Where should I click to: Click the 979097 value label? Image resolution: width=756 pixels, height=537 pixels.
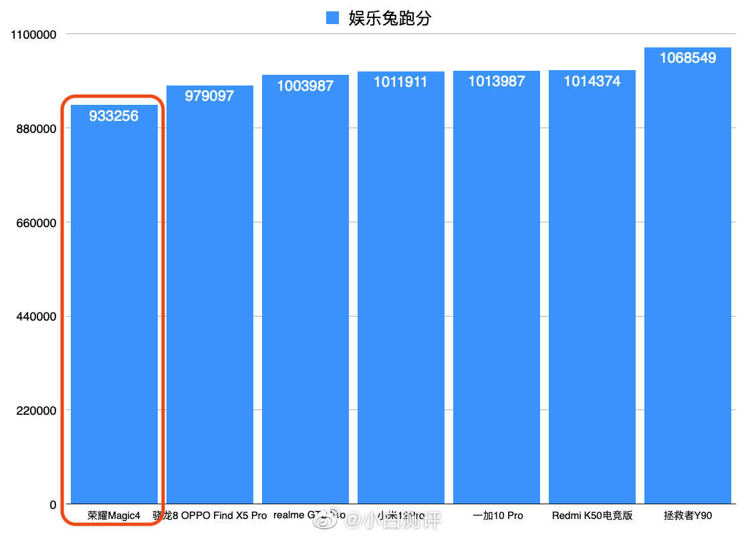[209, 96]
